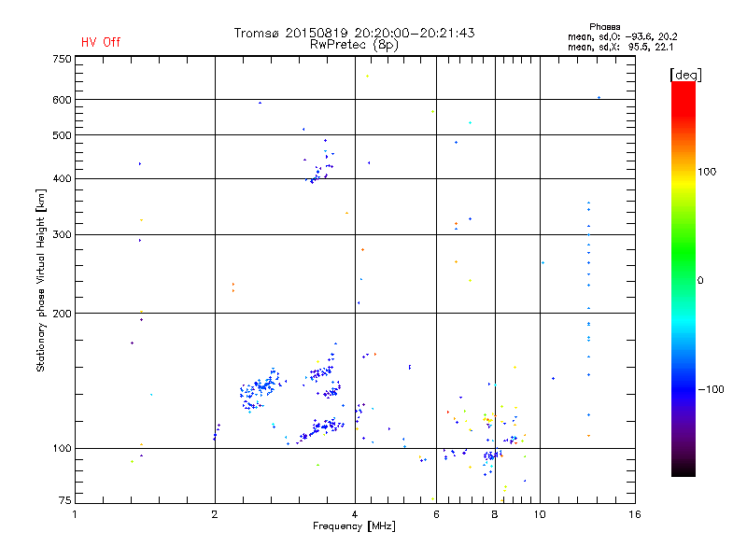The image size is (747, 560).
Task: Click the rainbow phase colorbar
Action: coord(684,278)
